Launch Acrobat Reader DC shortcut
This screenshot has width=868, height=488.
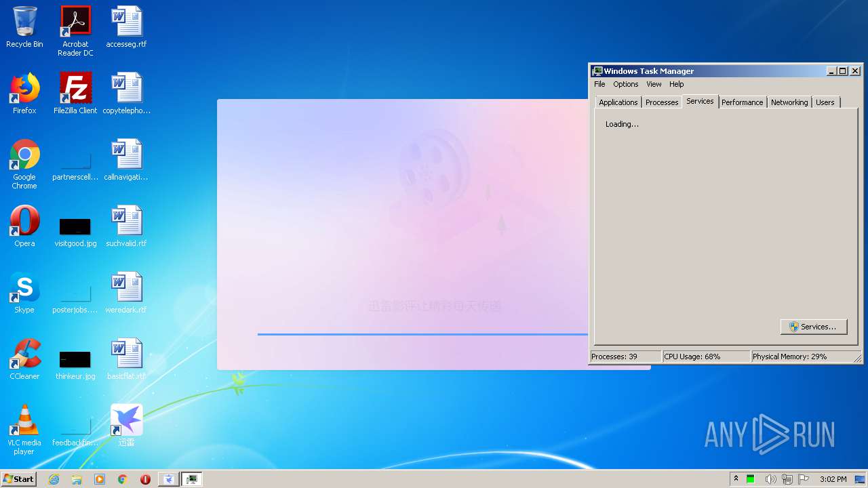[x=75, y=30]
